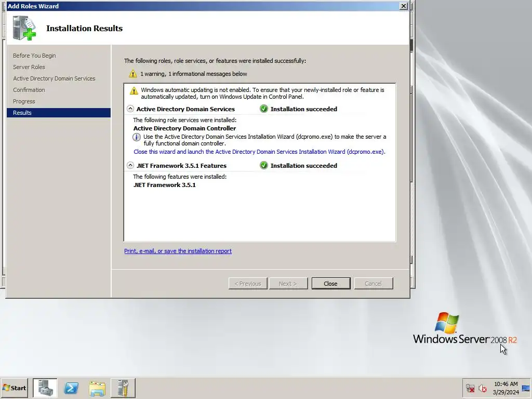Click the information icon beside dcpromo.exe message
The width and height of the screenshot is (532, 399).
click(137, 137)
